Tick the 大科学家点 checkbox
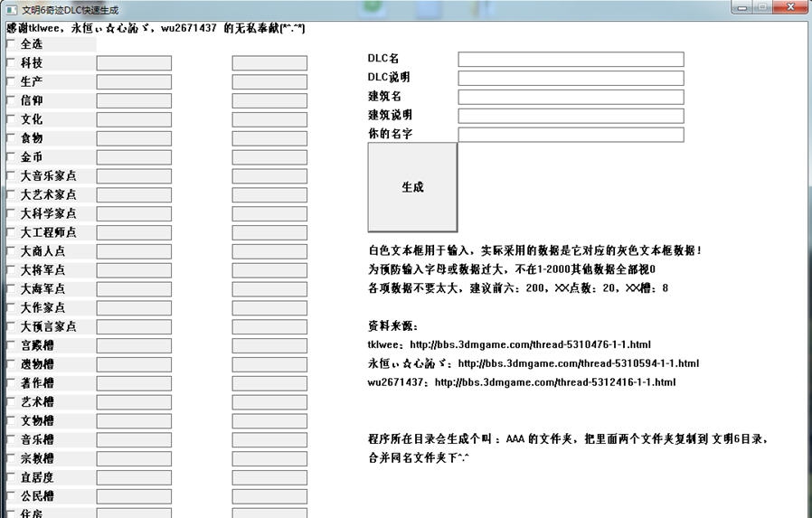Viewport: 812px width, 518px height. tap(11, 213)
